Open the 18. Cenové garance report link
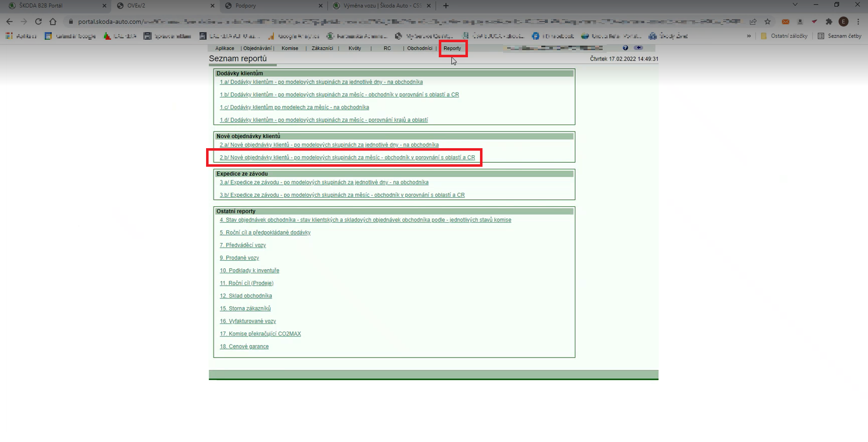The image size is (868, 442). (x=244, y=347)
